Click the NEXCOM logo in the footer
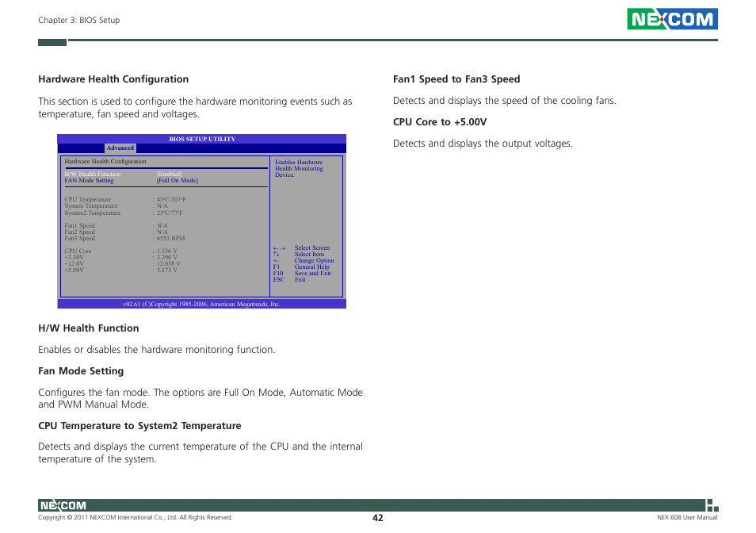 point(63,505)
